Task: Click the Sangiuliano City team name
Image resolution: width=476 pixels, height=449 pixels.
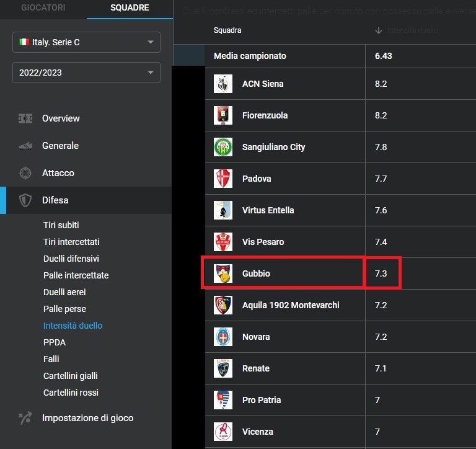Action: pos(273,147)
